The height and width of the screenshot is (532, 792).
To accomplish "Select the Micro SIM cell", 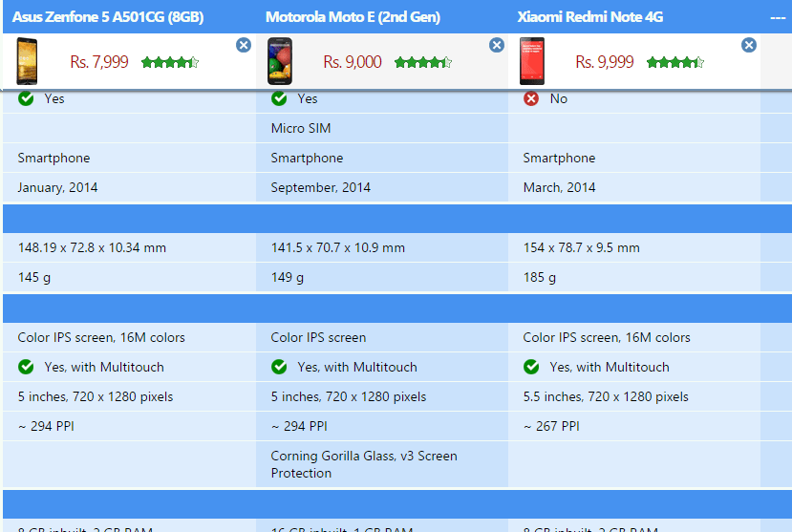I will click(382, 128).
